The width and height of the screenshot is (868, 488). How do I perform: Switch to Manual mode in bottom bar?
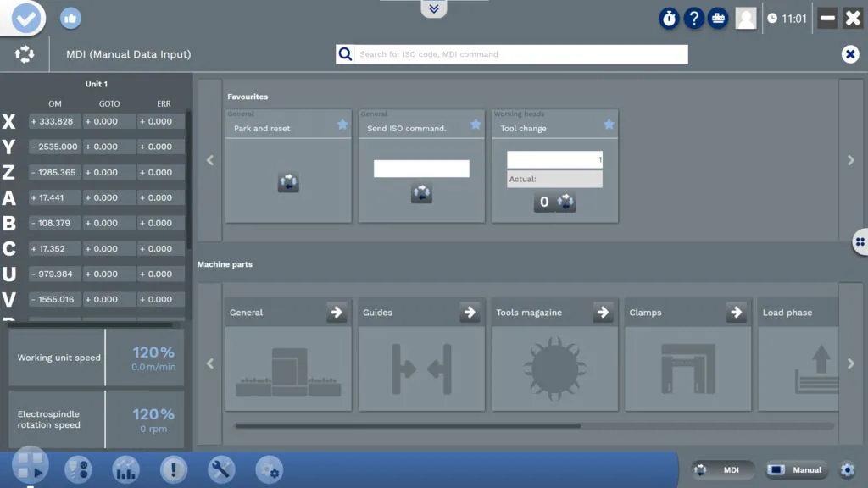(x=796, y=470)
